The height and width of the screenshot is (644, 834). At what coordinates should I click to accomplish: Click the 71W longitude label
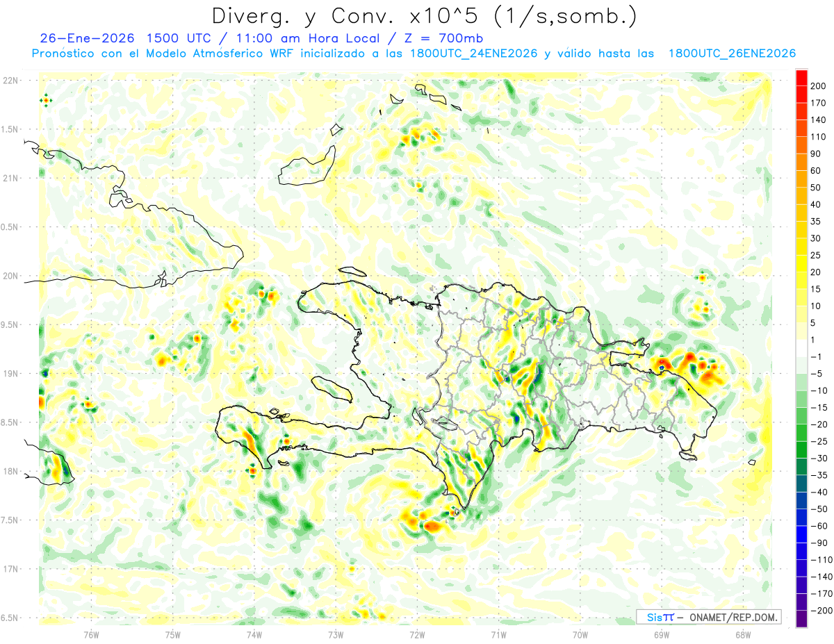pos(498,635)
